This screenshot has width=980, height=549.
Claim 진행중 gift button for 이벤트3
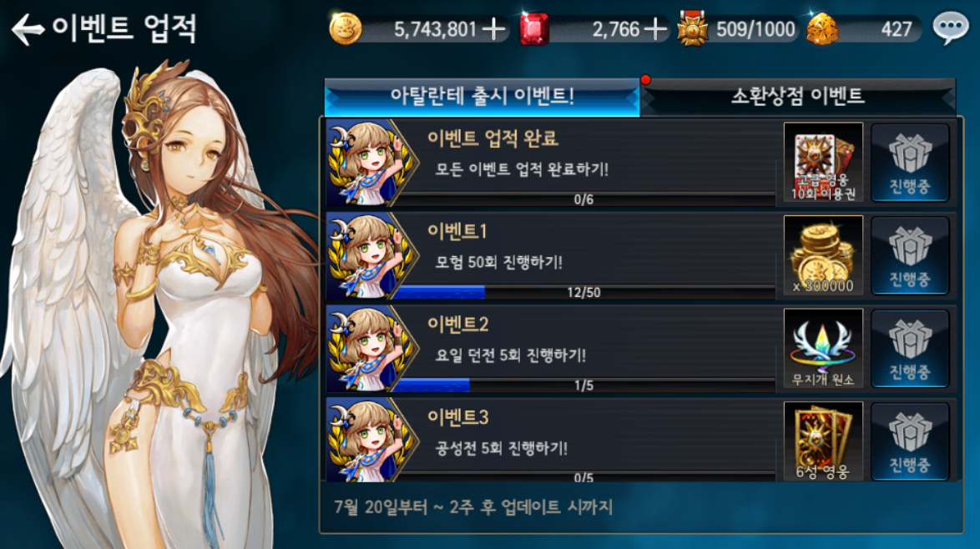[x=910, y=441]
